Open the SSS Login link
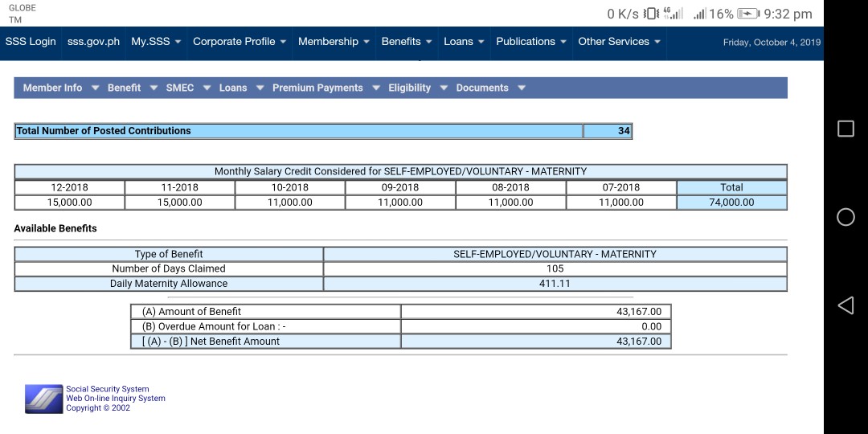The image size is (868, 434). pos(31,42)
